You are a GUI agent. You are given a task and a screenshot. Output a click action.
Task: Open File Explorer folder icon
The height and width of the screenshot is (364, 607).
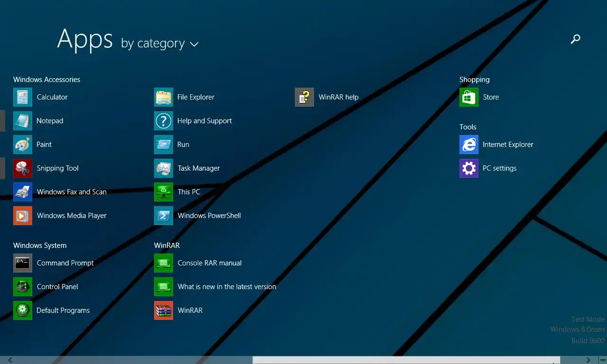164,97
